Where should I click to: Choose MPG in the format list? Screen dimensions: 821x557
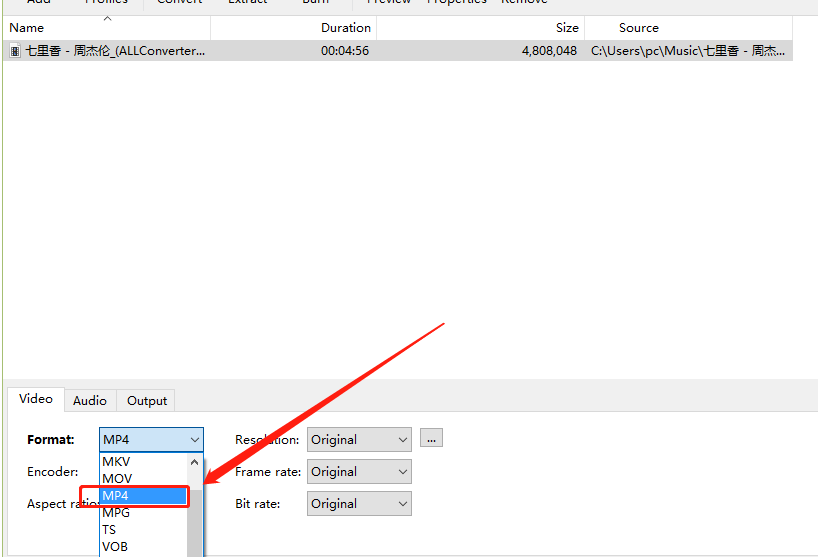[143, 513]
